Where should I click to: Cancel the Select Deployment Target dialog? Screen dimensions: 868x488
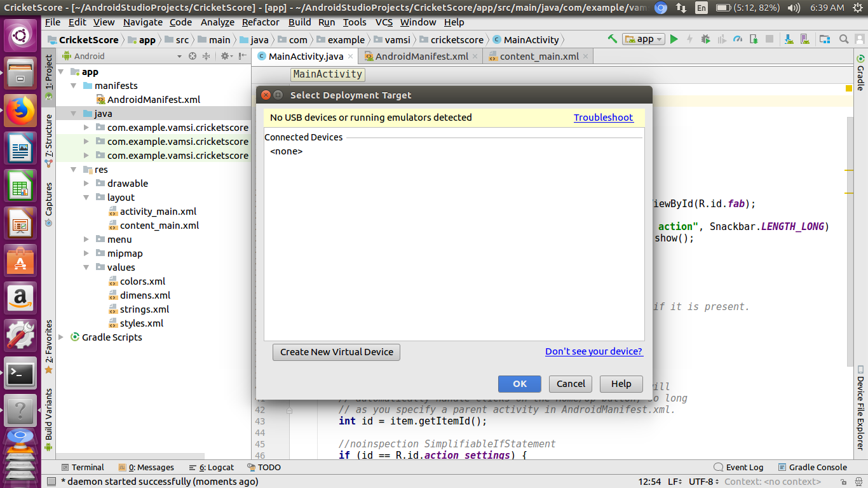click(571, 384)
